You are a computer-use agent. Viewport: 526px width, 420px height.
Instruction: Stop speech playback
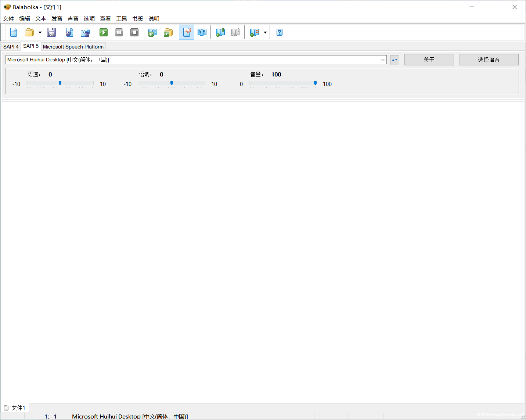[134, 32]
